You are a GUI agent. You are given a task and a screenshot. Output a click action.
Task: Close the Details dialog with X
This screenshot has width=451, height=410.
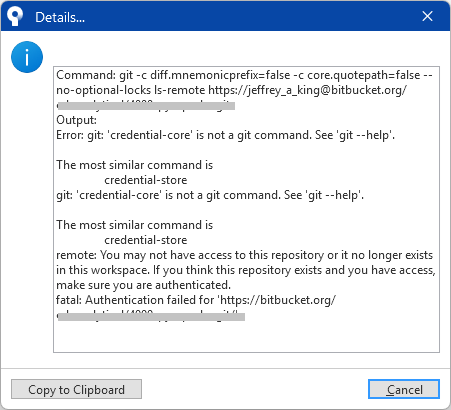click(x=427, y=16)
